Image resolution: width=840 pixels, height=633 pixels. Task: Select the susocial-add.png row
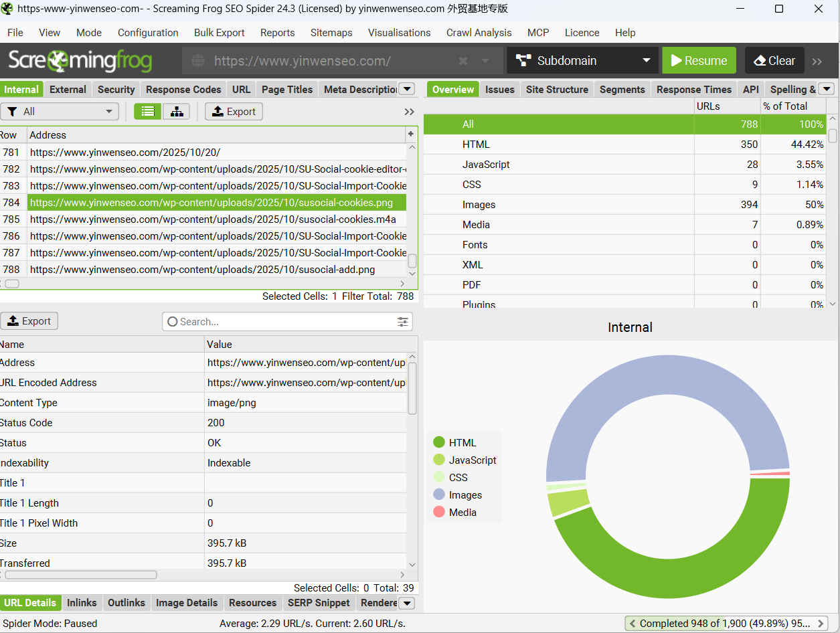click(203, 270)
